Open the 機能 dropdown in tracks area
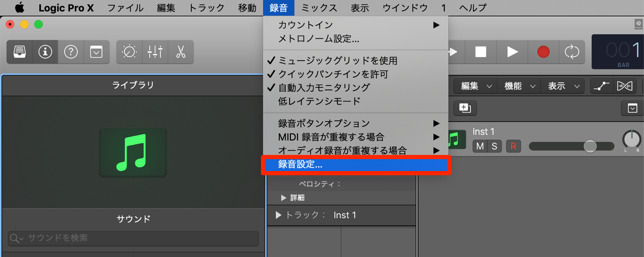This screenshot has width=644, height=257. (519, 86)
